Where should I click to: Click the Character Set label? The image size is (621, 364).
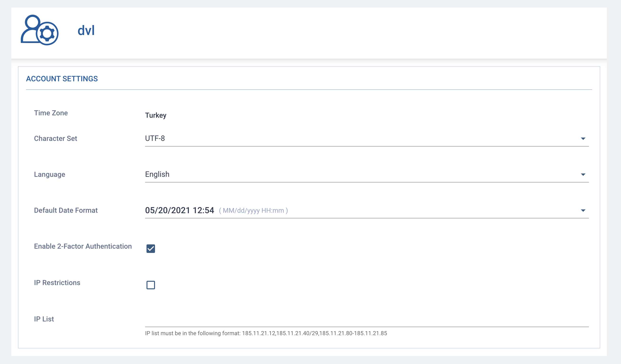tap(56, 139)
